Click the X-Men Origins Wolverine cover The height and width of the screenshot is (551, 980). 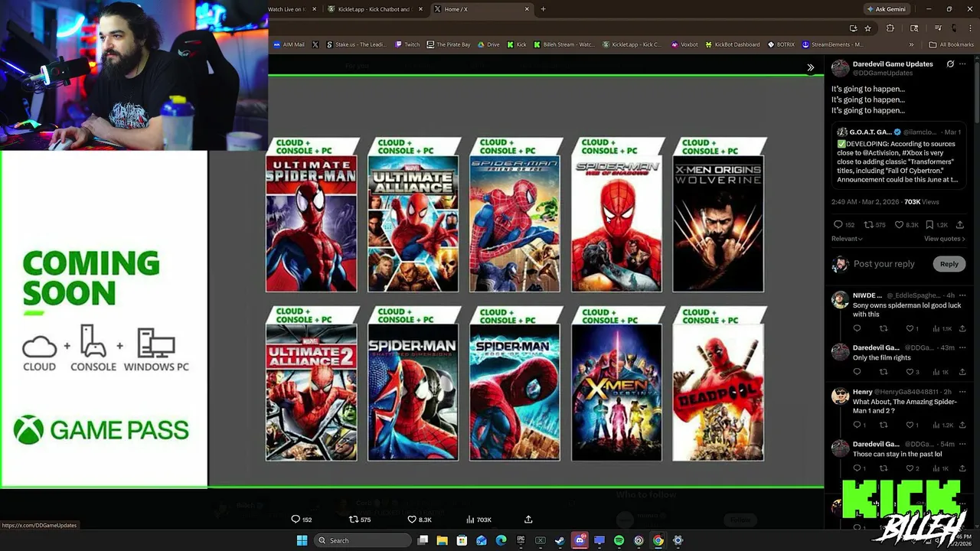point(718,223)
